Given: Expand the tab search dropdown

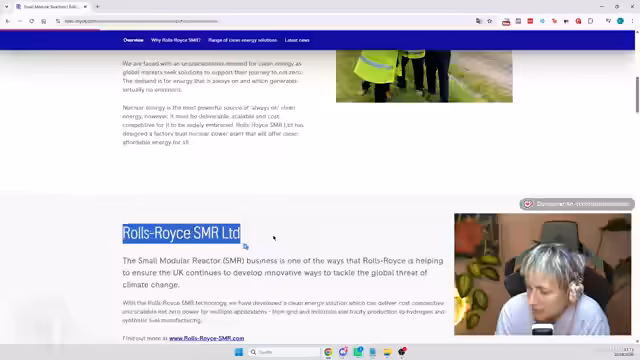Looking at the screenshot, I should coord(6,7).
